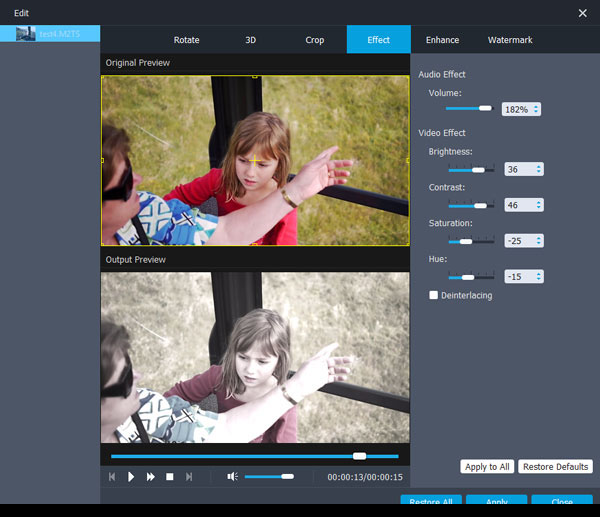Close the Edit window with X
This screenshot has height=517, width=600.
[582, 13]
